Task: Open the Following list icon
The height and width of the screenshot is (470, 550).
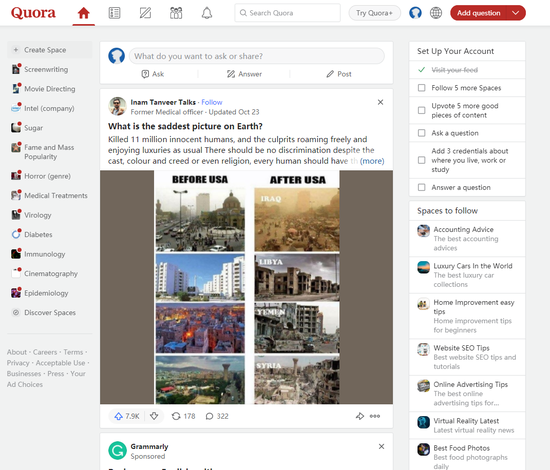Action: point(114,13)
